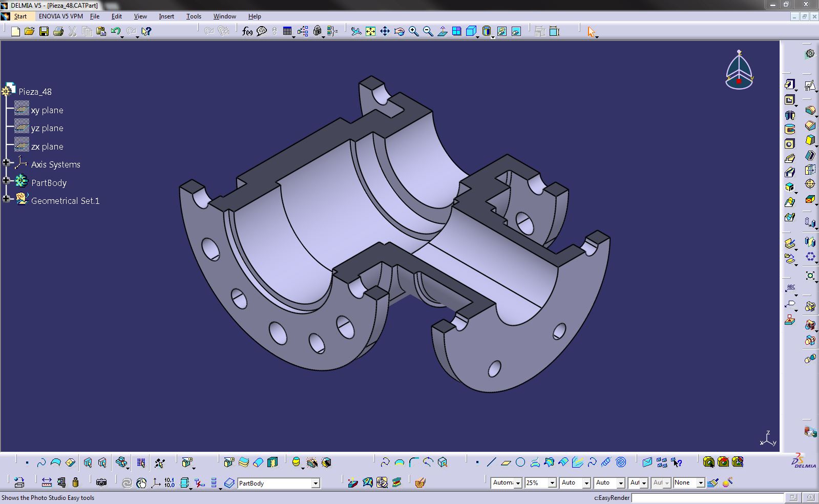This screenshot has width=819, height=504.
Task: Open the PartBody combo box dropdown
Action: pyautogui.click(x=316, y=483)
